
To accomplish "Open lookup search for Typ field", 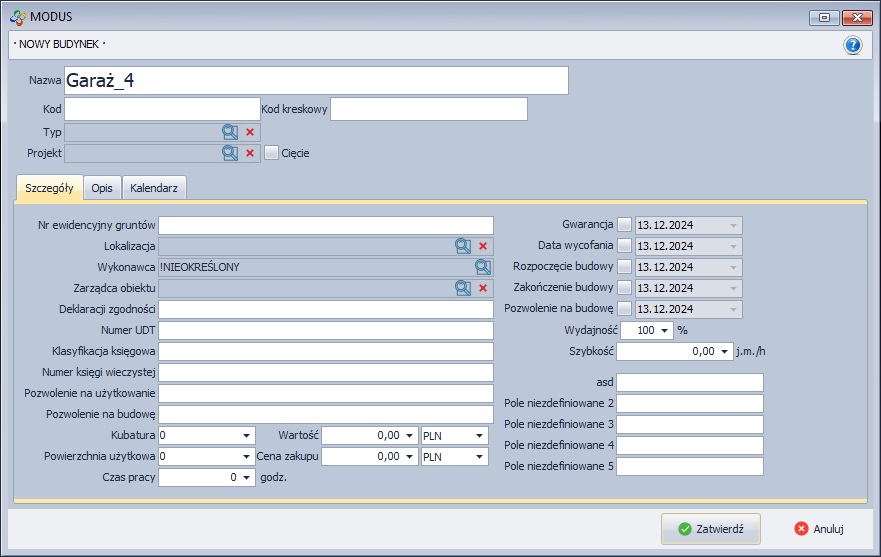I will (x=230, y=132).
